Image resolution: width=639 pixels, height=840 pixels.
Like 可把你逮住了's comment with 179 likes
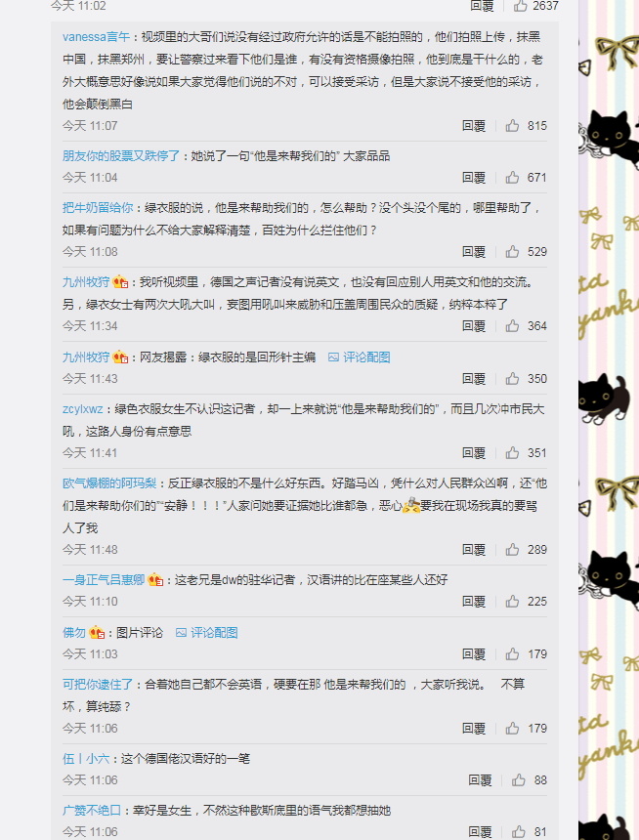(513, 729)
